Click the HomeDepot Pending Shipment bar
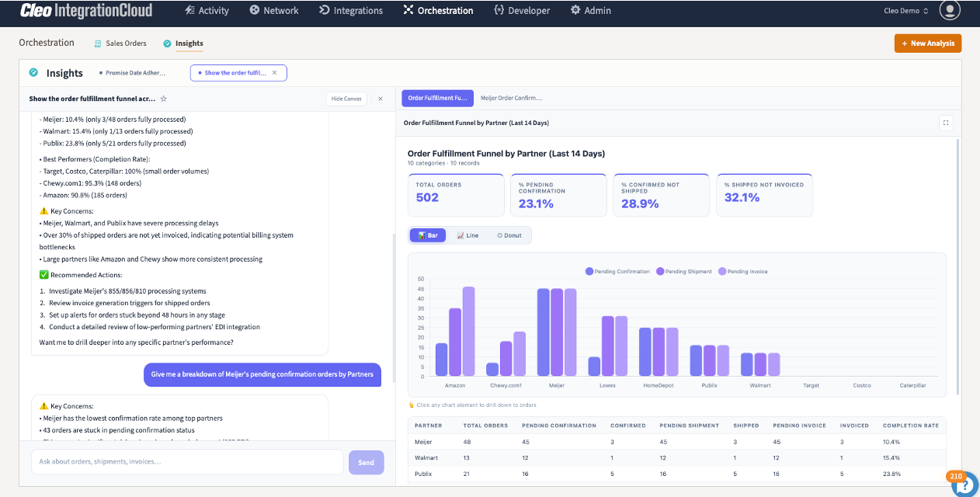Image resolution: width=980 pixels, height=497 pixels. 659,352
